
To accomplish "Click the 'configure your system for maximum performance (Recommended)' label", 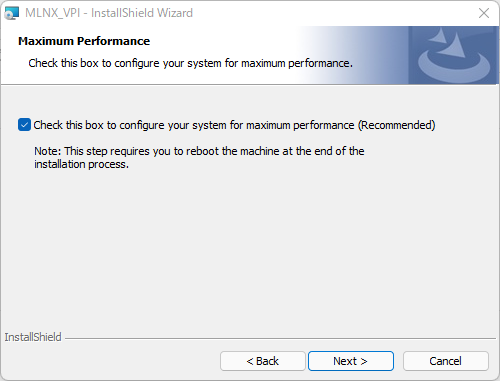I will click(234, 125).
